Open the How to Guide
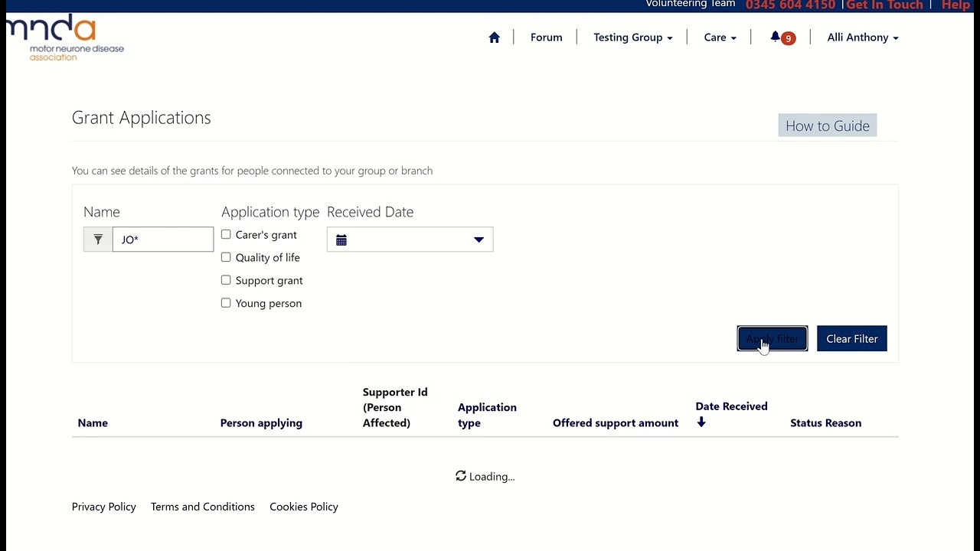Viewport: 980px width, 551px height. point(827,126)
